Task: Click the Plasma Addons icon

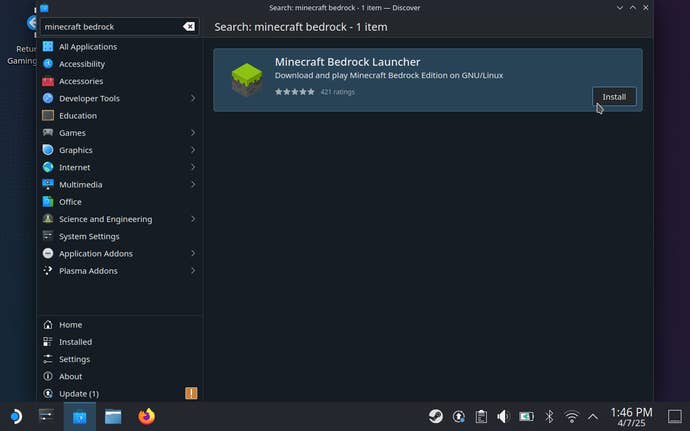Action: [x=48, y=271]
